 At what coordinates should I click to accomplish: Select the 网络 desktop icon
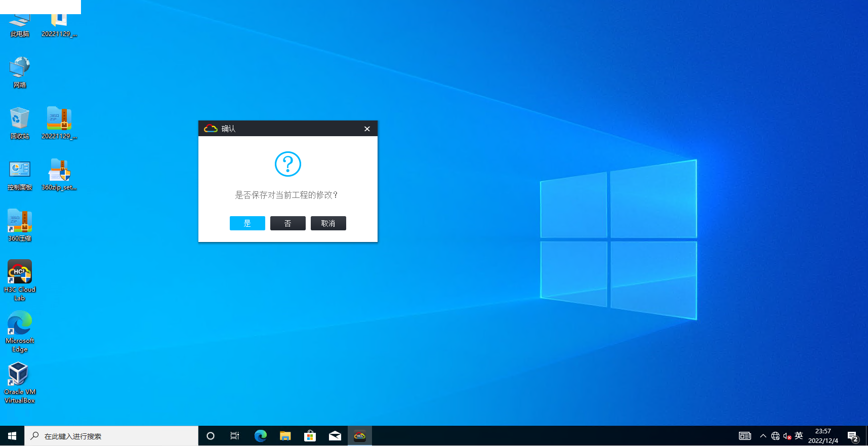[20, 72]
